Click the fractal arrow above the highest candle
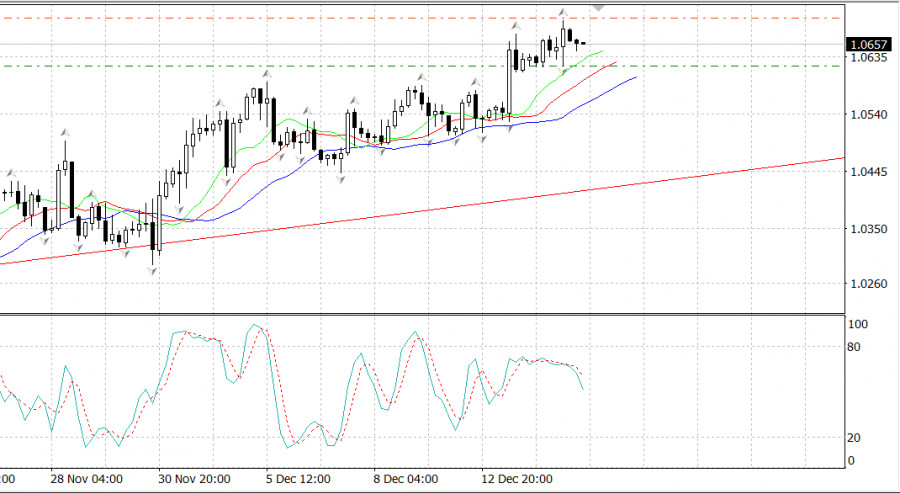 tap(564, 12)
